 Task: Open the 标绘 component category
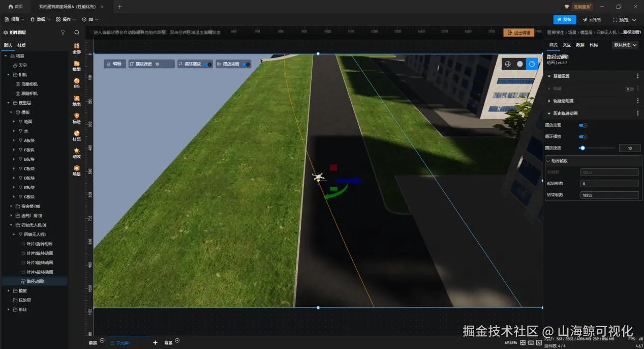click(77, 118)
